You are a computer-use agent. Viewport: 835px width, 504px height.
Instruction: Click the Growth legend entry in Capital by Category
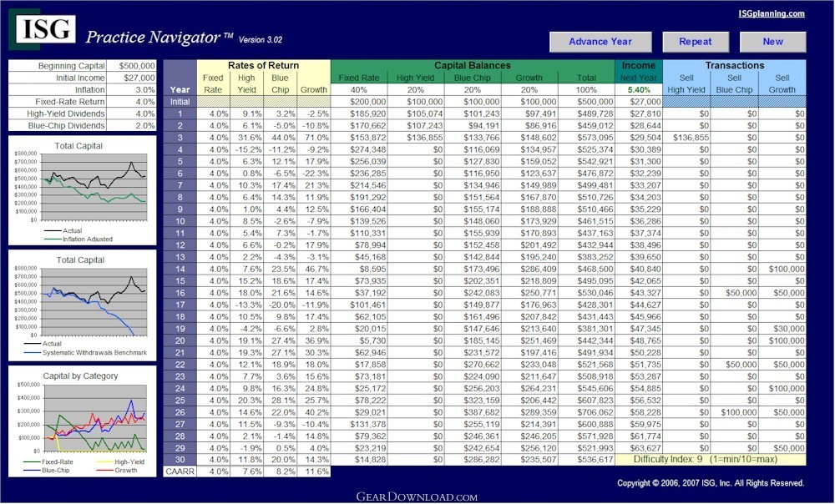coord(117,471)
